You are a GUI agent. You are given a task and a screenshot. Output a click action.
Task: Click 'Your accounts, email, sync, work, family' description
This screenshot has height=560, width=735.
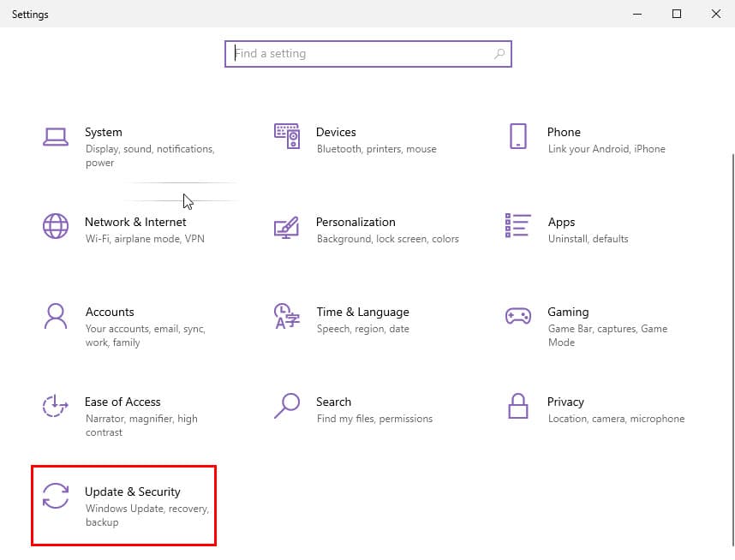tap(146, 336)
